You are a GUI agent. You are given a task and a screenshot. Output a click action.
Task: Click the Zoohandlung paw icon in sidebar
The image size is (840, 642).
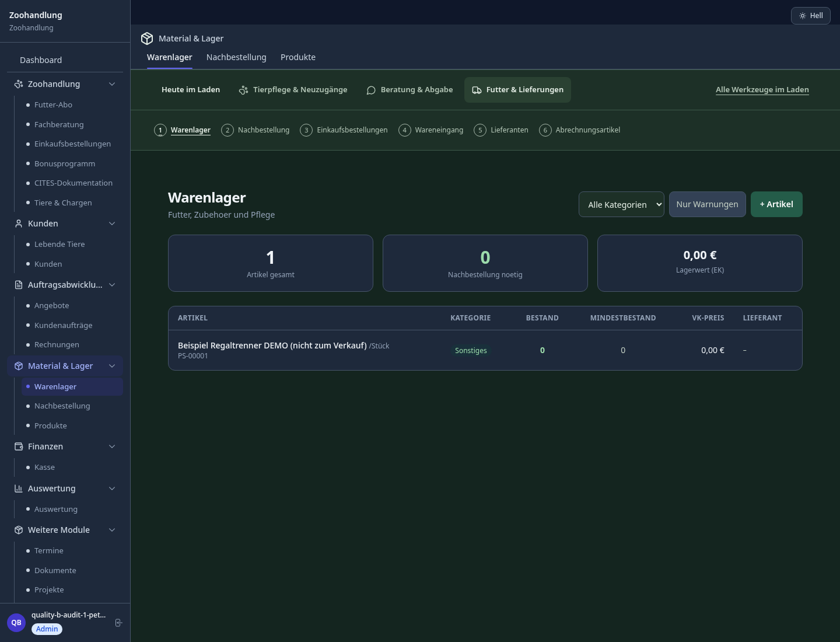click(x=19, y=84)
